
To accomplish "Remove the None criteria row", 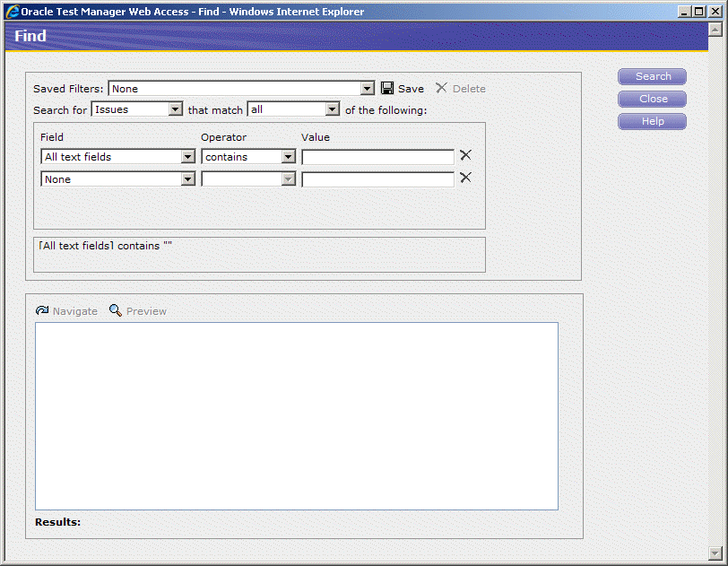I will pos(465,178).
